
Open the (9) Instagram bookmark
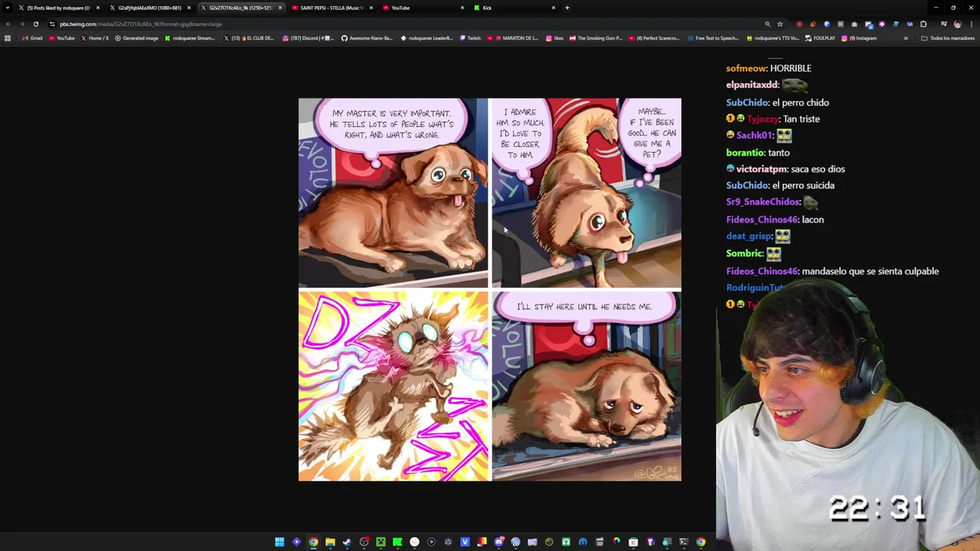(858, 38)
